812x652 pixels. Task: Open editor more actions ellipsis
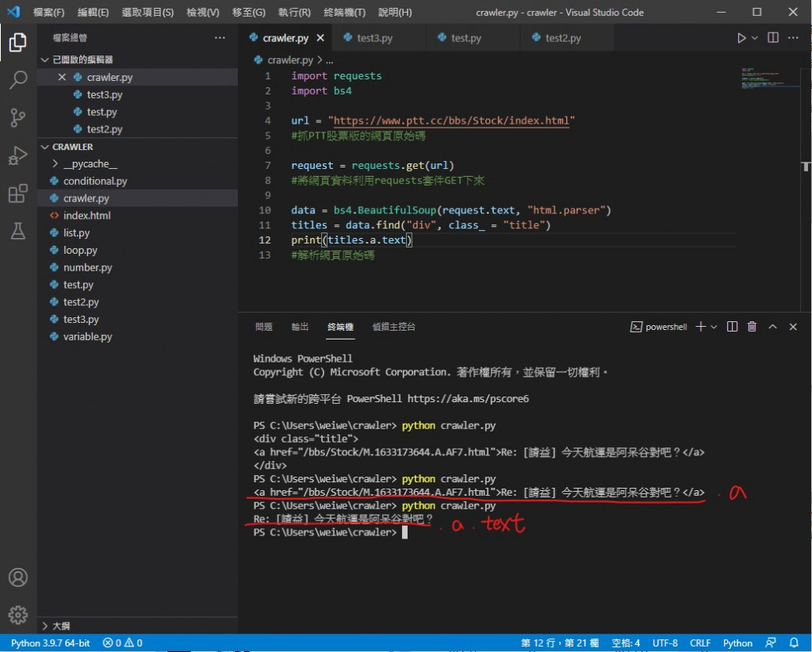pyautogui.click(x=793, y=38)
